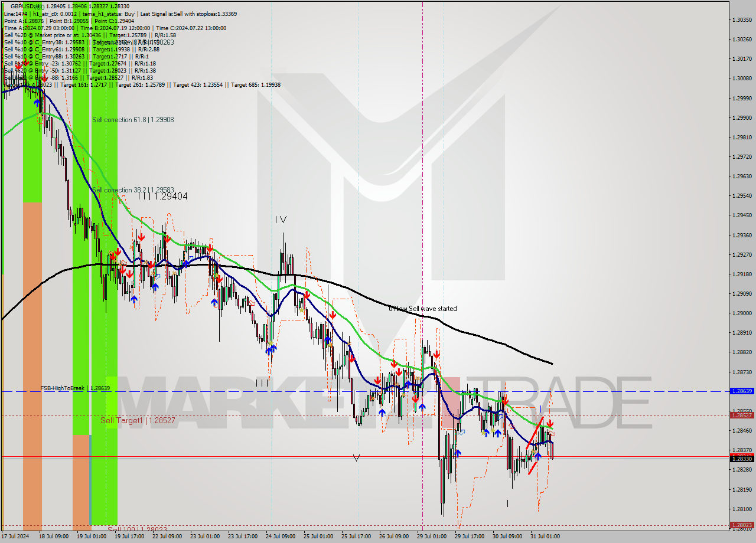Viewport: 756px width, 543px height.
Task: Click the 'FSB-HighToBreak | 1.28639' label
Action: point(75,388)
